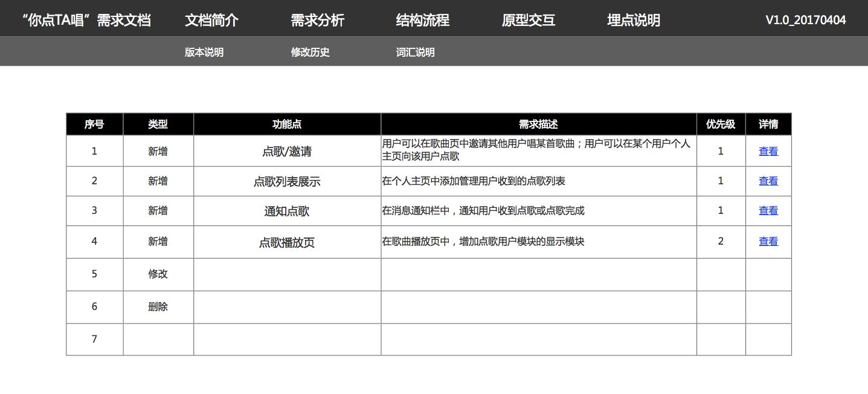Open the 需求分析 nav tab
Viewport: 868px width, 394px height.
[317, 20]
